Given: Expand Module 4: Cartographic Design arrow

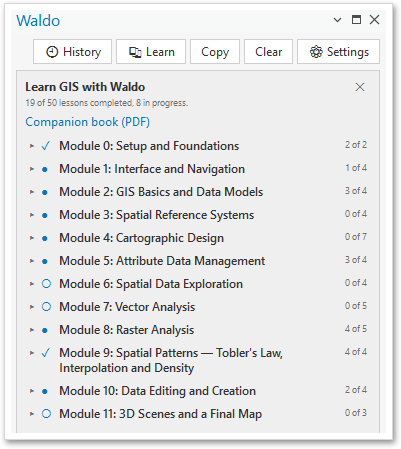Looking at the screenshot, I should 32,238.
